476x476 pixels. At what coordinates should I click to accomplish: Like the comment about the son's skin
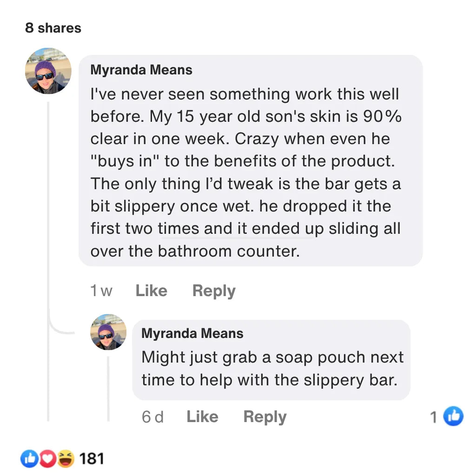click(x=151, y=291)
